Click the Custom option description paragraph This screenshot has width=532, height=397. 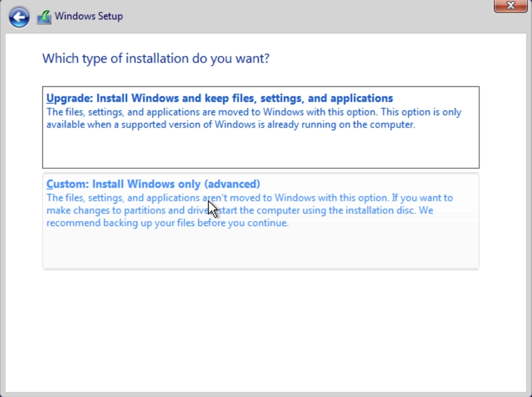250,210
